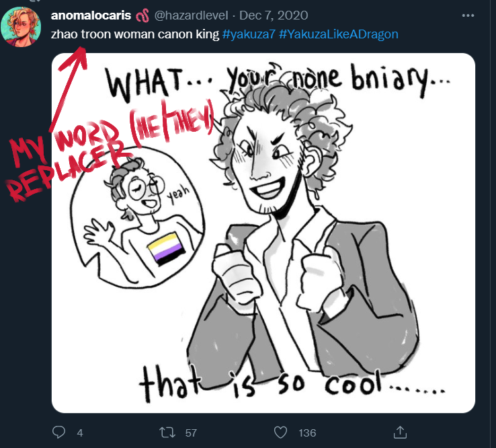Retweet using the arrows icon
Image resolution: width=496 pixels, height=448 pixels.
click(x=167, y=432)
